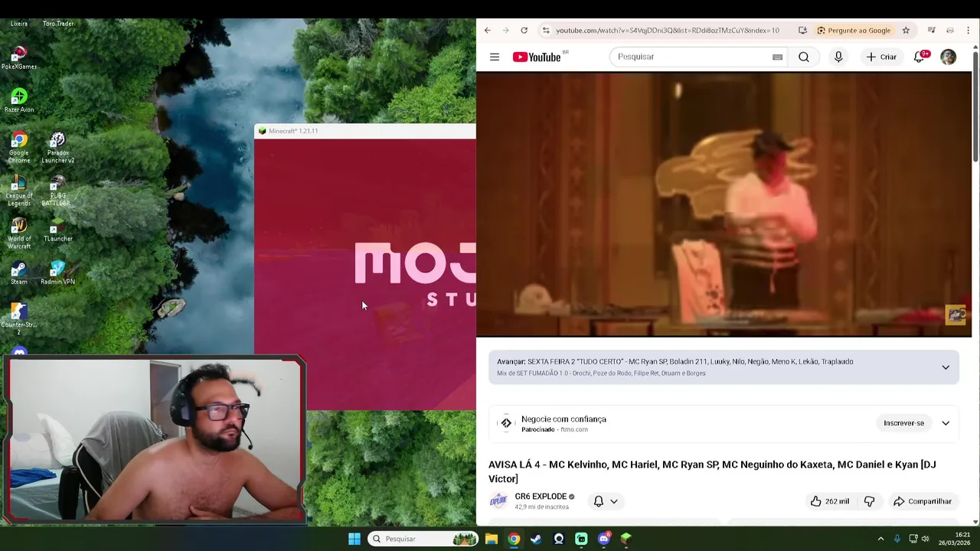Select the World of Warcraft desktop icon
Viewport: 980px width, 551px height.
[x=19, y=233]
